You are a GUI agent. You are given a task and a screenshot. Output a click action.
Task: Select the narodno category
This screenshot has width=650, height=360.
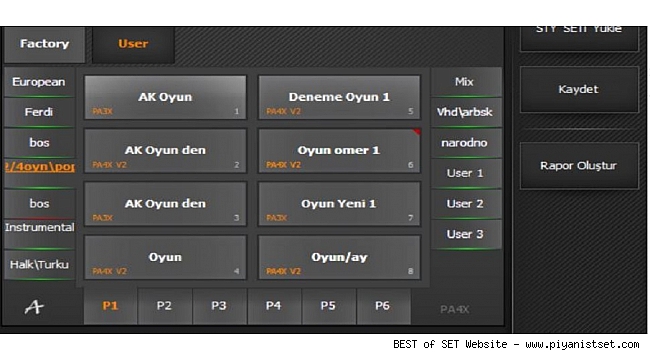pyautogui.click(x=466, y=143)
